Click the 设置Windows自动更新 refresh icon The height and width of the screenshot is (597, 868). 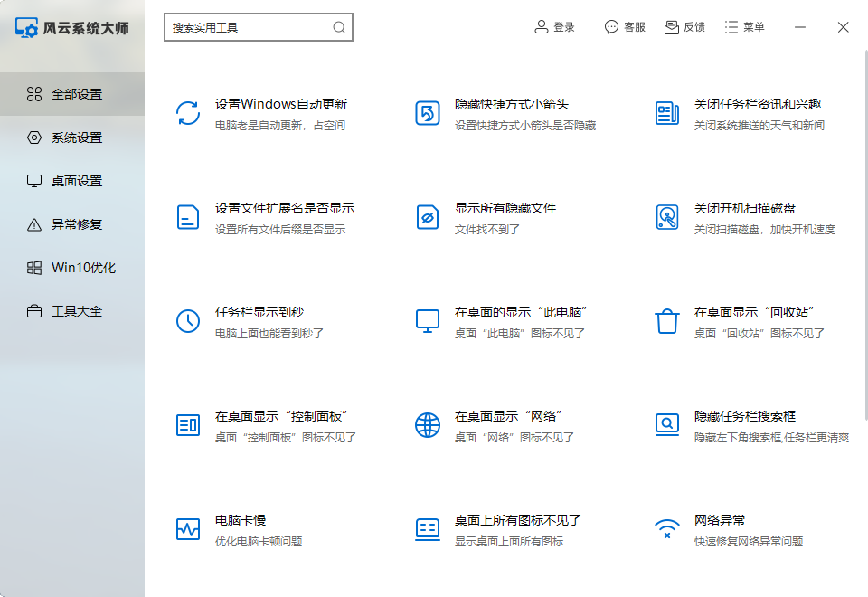[188, 114]
